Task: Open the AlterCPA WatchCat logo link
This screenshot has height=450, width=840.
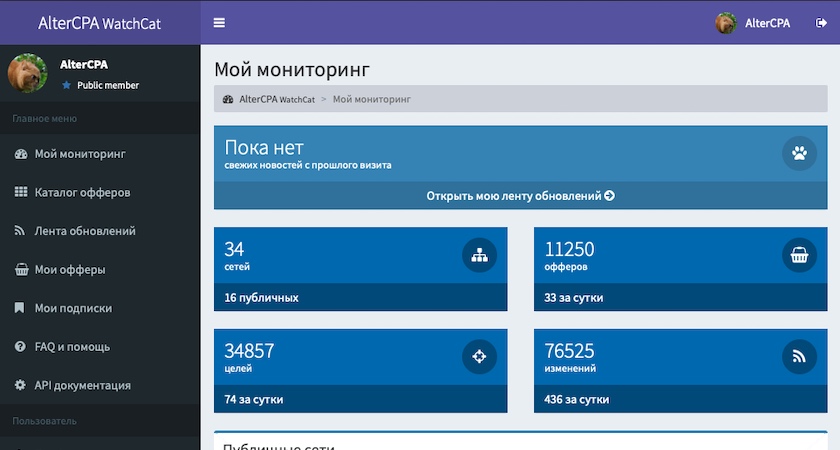Action: coord(100,23)
